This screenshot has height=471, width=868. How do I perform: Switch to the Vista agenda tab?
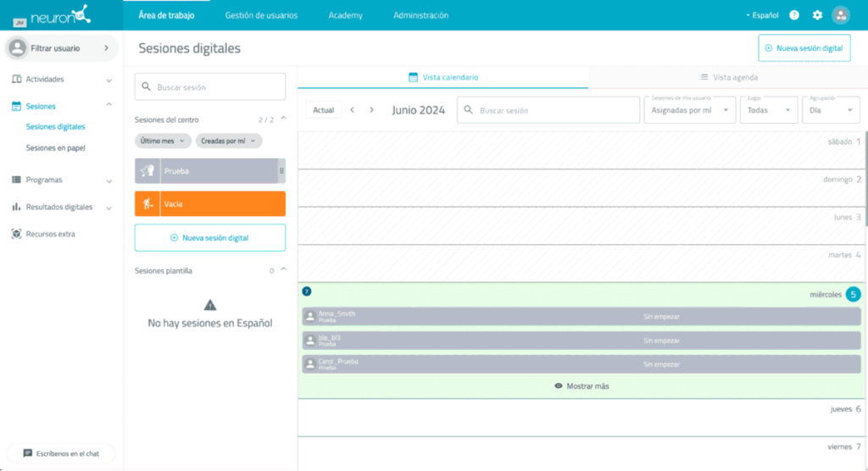pos(727,77)
